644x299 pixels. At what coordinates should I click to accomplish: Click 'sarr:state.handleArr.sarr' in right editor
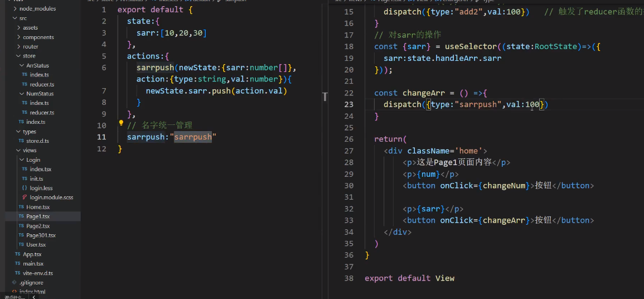(x=442, y=59)
